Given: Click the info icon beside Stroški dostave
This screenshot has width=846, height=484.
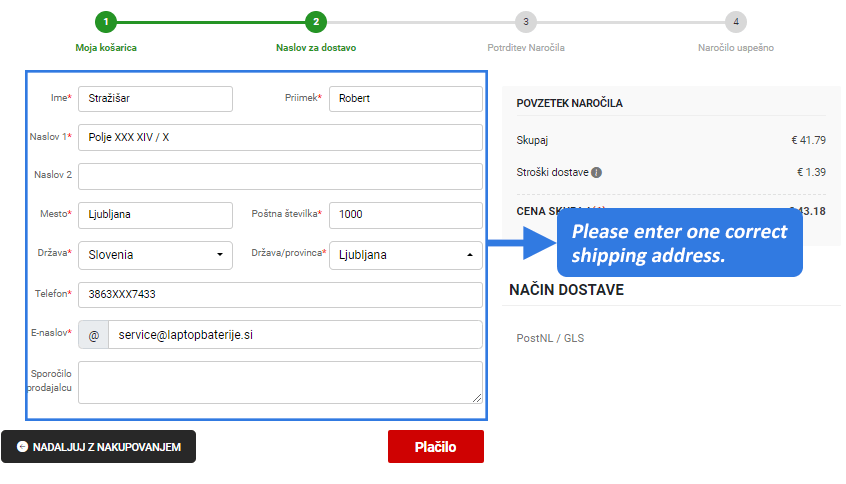Looking at the screenshot, I should 596,173.
